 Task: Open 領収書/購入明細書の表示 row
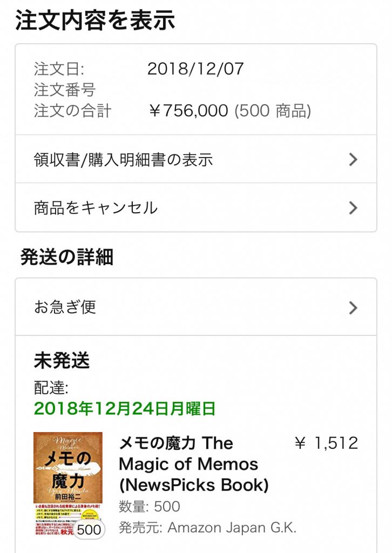[123, 159]
